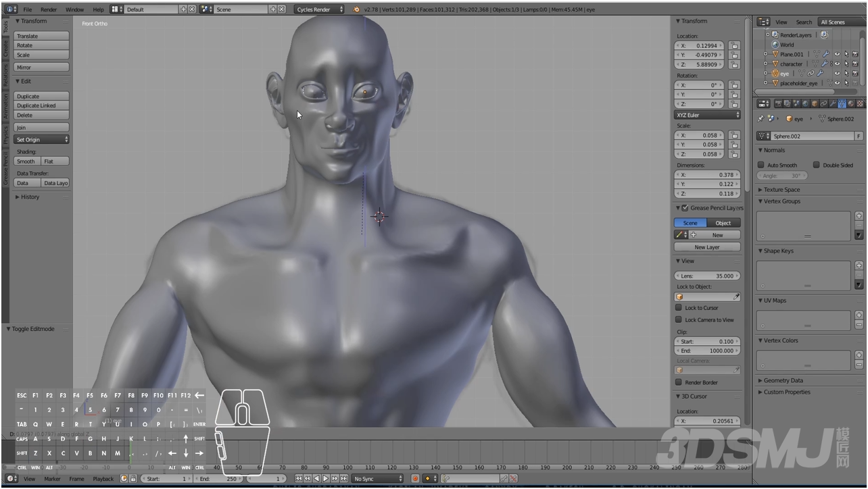868x489 pixels.
Task: Open the Texture properties checker tab icon
Action: point(860,103)
